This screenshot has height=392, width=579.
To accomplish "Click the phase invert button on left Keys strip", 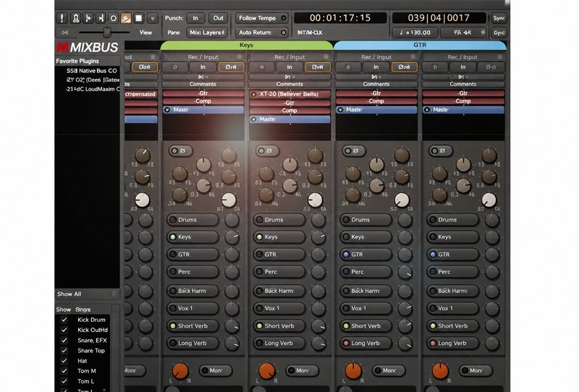I will pos(231,67).
